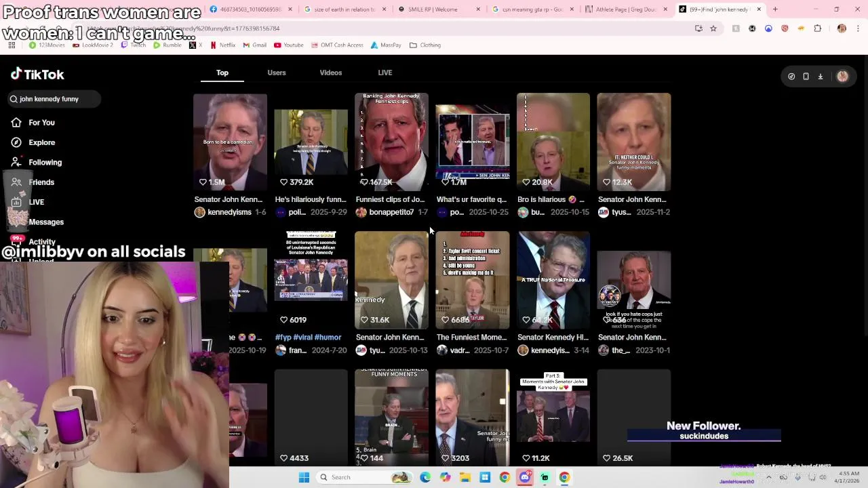This screenshot has height=488, width=868.
Task: Open the Youtube bookmark
Action: point(288,45)
